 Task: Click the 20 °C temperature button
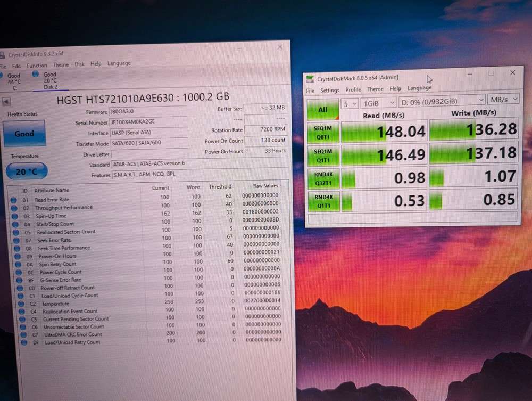coord(27,172)
